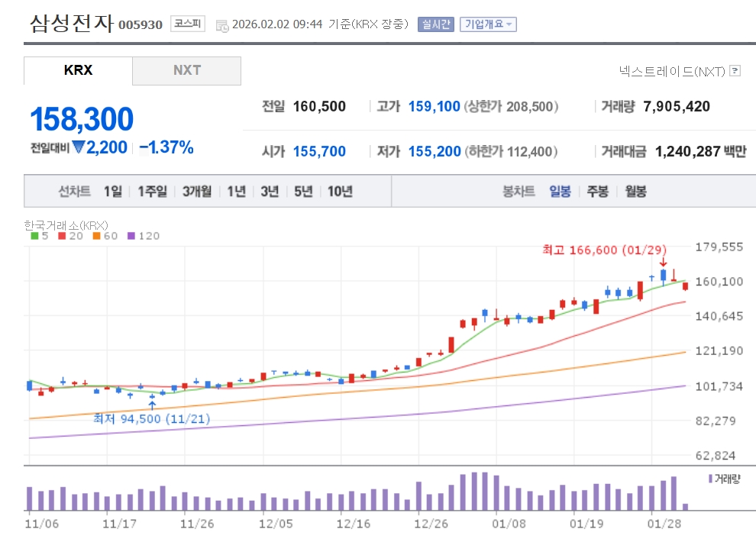Viewport: 756px width, 542px height.
Task: Click the blue down-triangle price change icon
Action: click(x=79, y=147)
